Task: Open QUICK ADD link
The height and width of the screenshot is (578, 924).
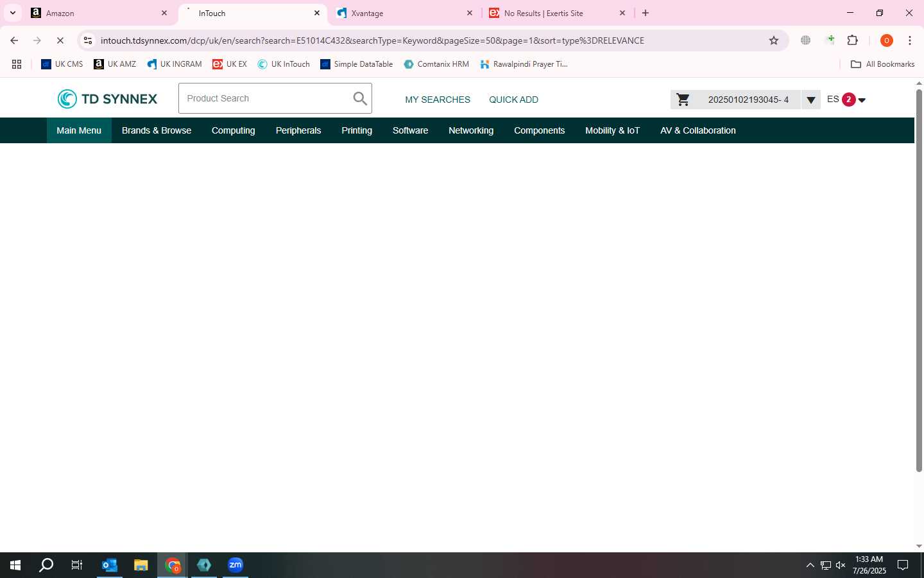Action: [x=513, y=100]
